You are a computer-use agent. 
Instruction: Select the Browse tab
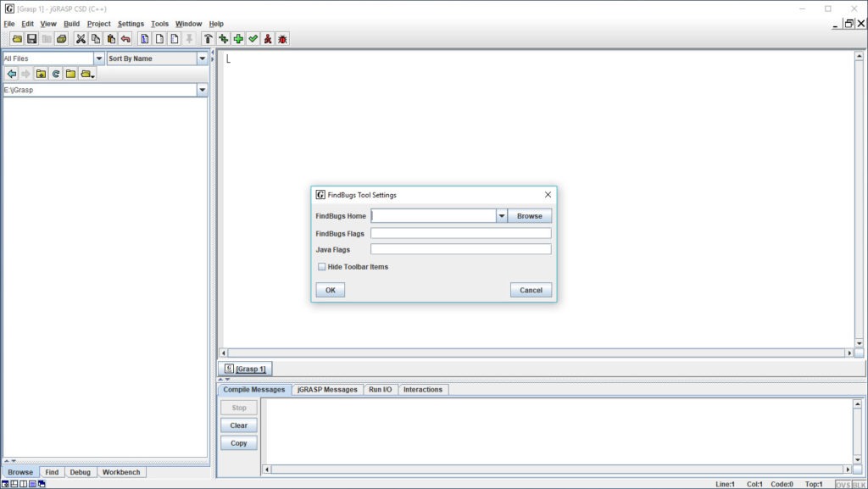20,472
